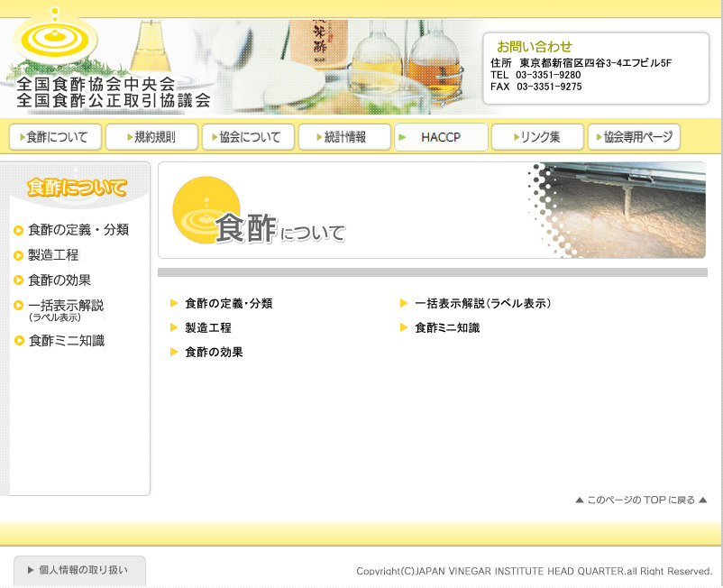Open sidebar link 食酢ミニ知識
The width and height of the screenshot is (723, 588).
pos(66,341)
